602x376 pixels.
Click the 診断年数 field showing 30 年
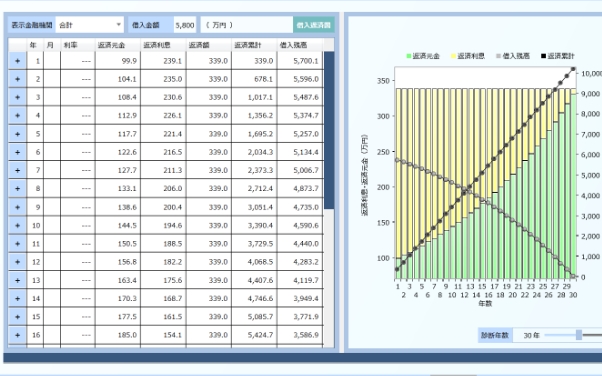pos(531,335)
